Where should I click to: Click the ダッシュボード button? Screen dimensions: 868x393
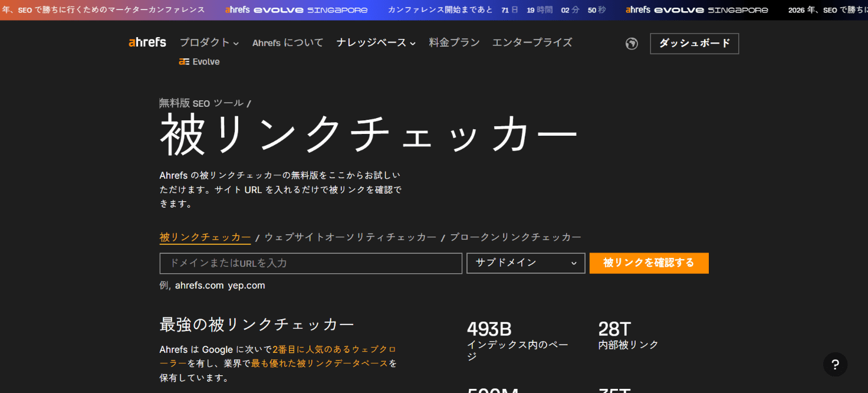[x=694, y=44]
